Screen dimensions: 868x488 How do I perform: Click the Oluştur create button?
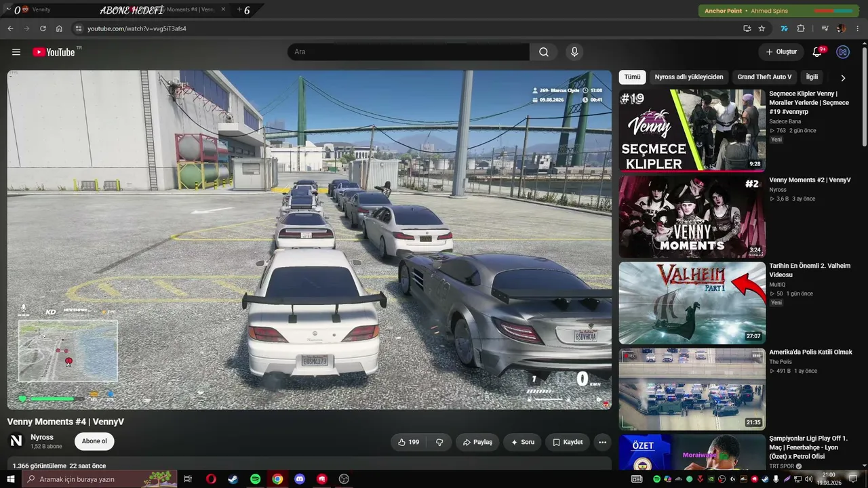(x=781, y=52)
